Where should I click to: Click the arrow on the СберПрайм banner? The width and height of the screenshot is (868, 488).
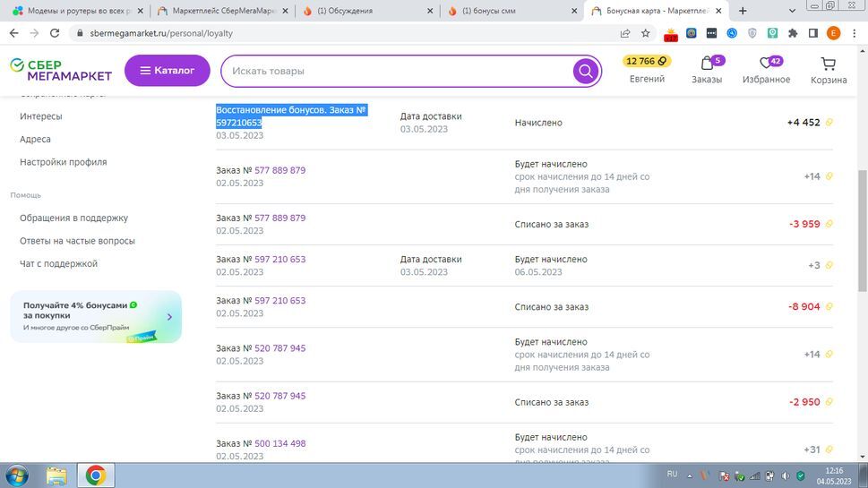pyautogui.click(x=170, y=317)
